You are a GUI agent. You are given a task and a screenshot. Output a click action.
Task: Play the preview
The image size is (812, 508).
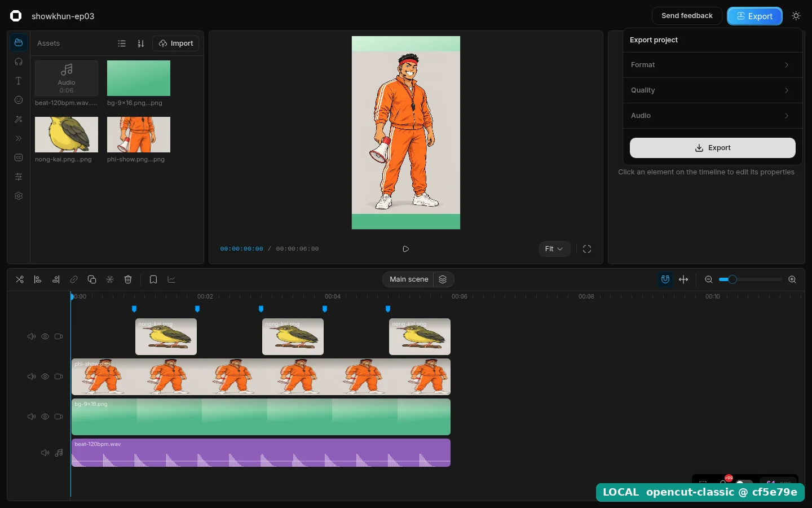(x=405, y=249)
